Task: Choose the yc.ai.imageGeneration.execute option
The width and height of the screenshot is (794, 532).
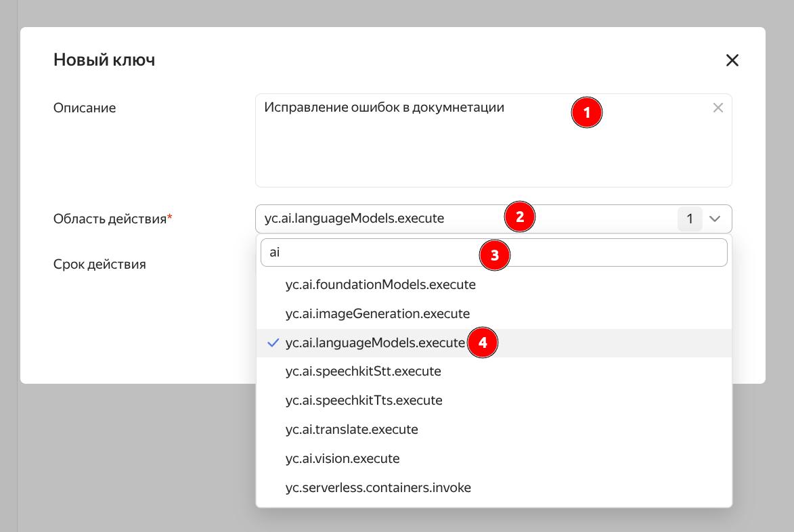Action: pyautogui.click(x=377, y=314)
